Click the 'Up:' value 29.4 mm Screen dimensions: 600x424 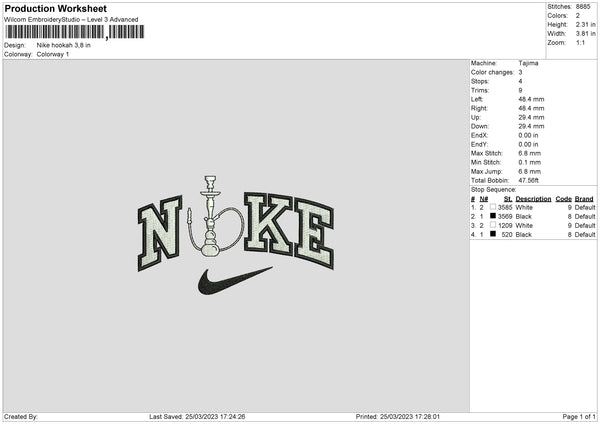pyautogui.click(x=531, y=117)
